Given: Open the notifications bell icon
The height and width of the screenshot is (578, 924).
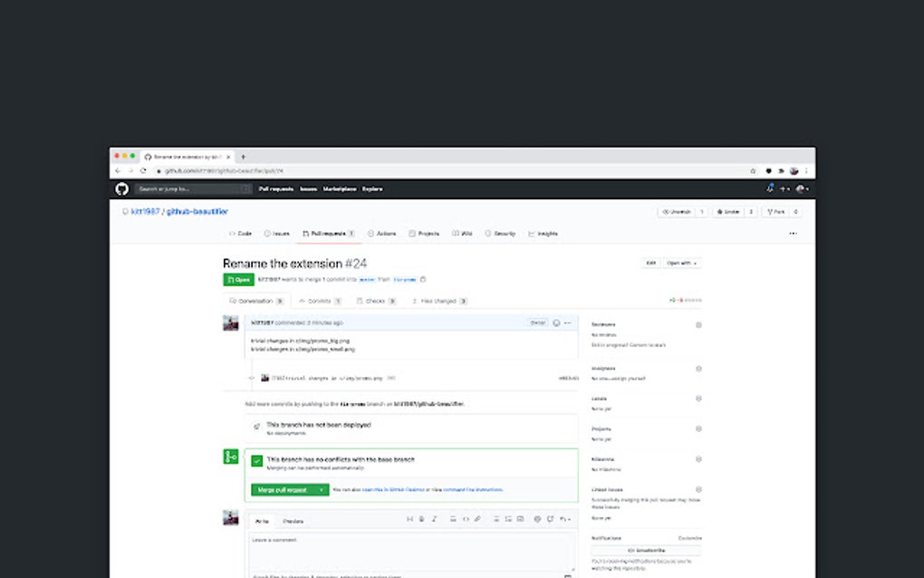Looking at the screenshot, I should 770,188.
